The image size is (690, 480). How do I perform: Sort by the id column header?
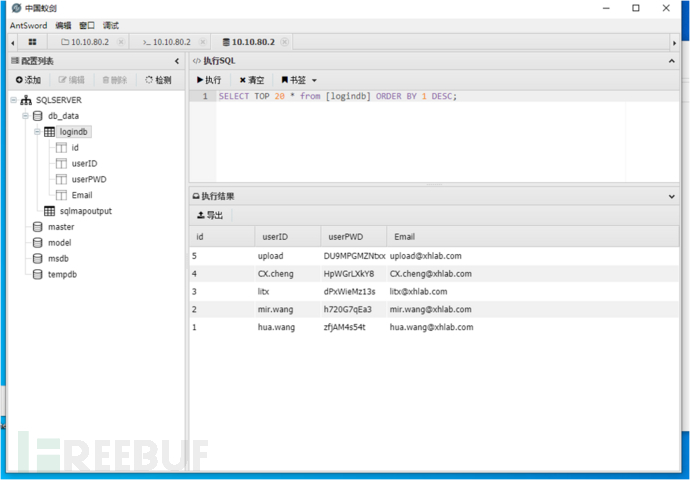[222, 237]
